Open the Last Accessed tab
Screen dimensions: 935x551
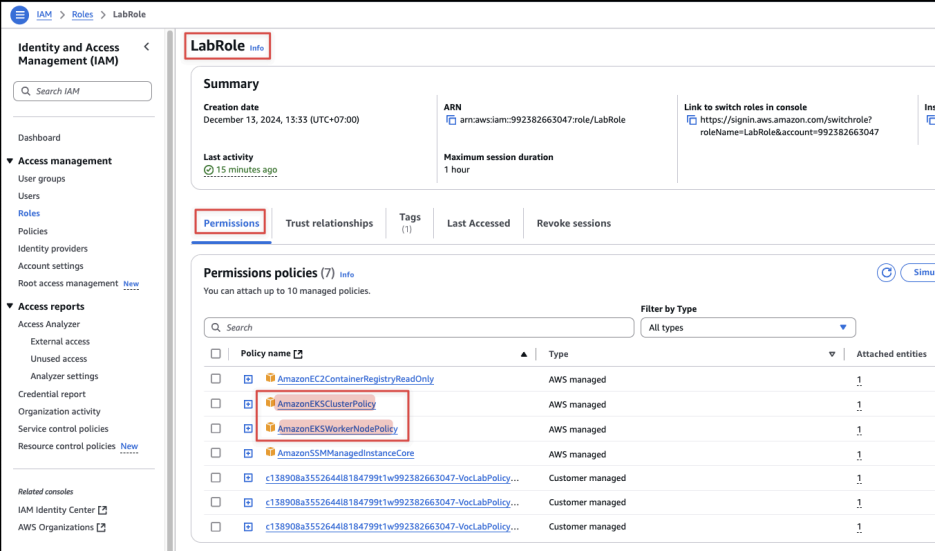tap(478, 223)
